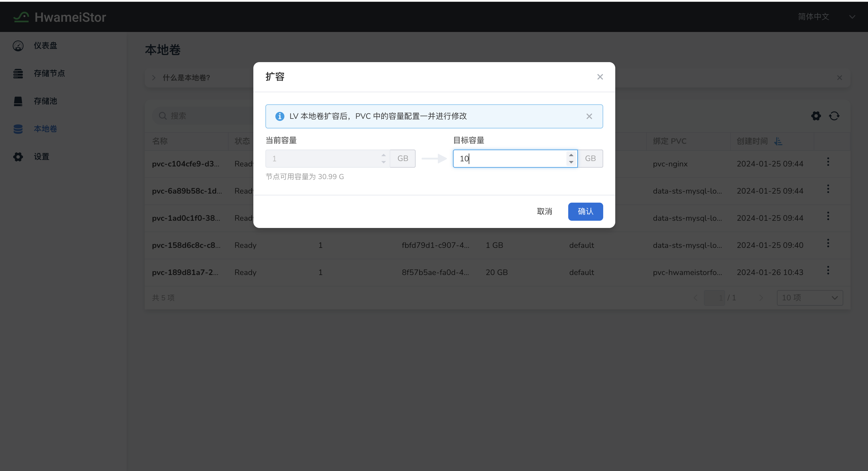Click the target capacity input field
This screenshot has height=471, width=868.
point(509,159)
